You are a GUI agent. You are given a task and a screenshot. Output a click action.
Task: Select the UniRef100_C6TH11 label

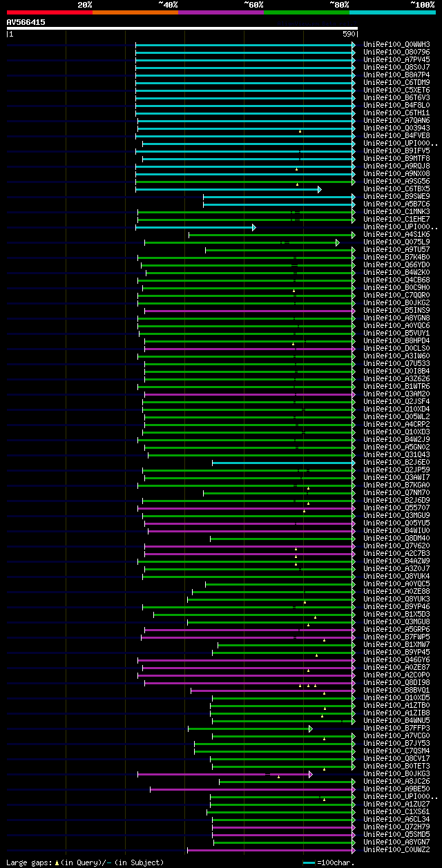(x=396, y=113)
